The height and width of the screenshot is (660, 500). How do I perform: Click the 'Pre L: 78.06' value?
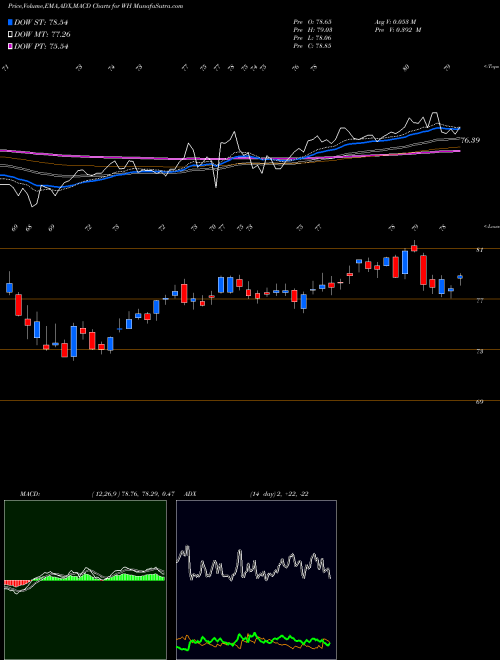pos(312,38)
